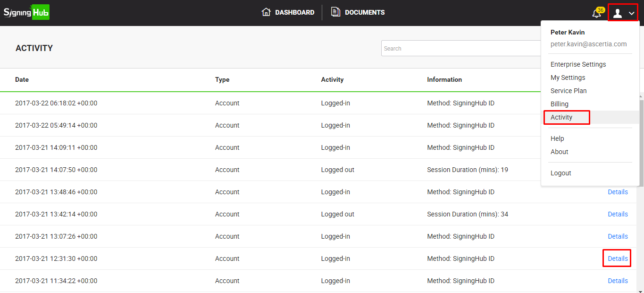The width and height of the screenshot is (644, 293).
Task: Select Enterprise Settings from the menu
Action: click(578, 64)
